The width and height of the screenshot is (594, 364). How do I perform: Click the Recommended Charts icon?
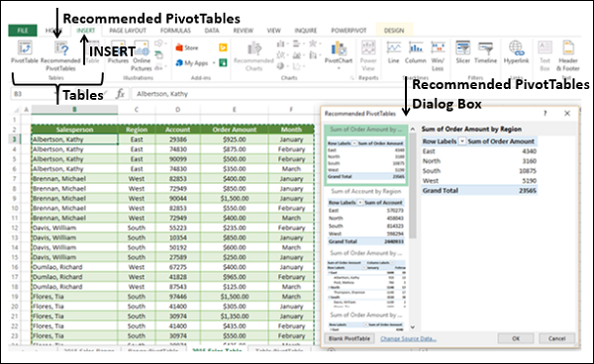coord(253,55)
